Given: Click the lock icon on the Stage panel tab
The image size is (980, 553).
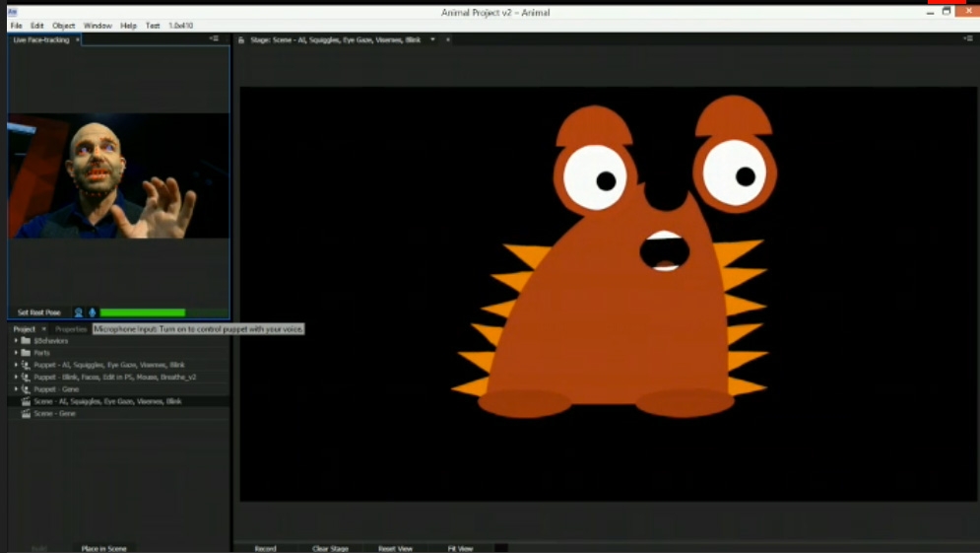Looking at the screenshot, I should click(241, 40).
